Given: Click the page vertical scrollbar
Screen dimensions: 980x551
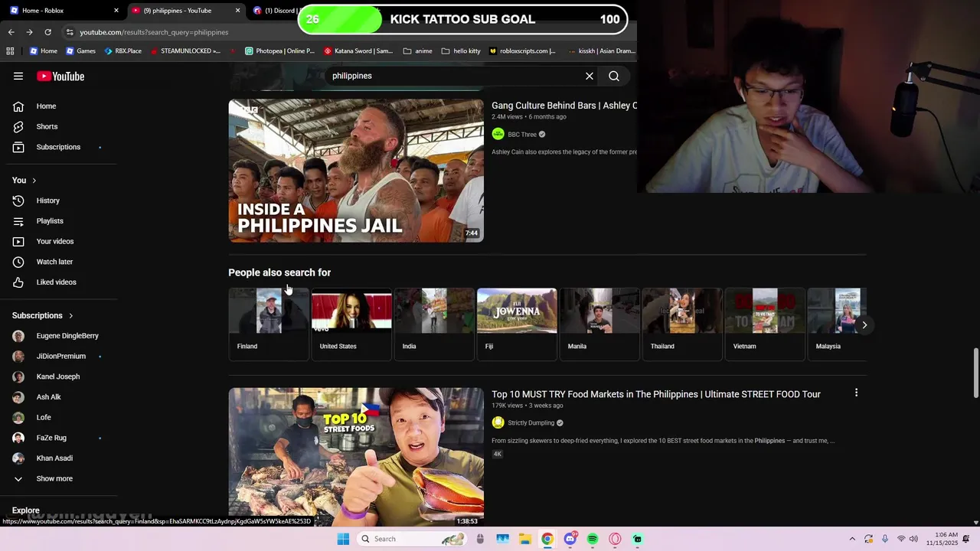Looking at the screenshot, I should click(x=976, y=373).
